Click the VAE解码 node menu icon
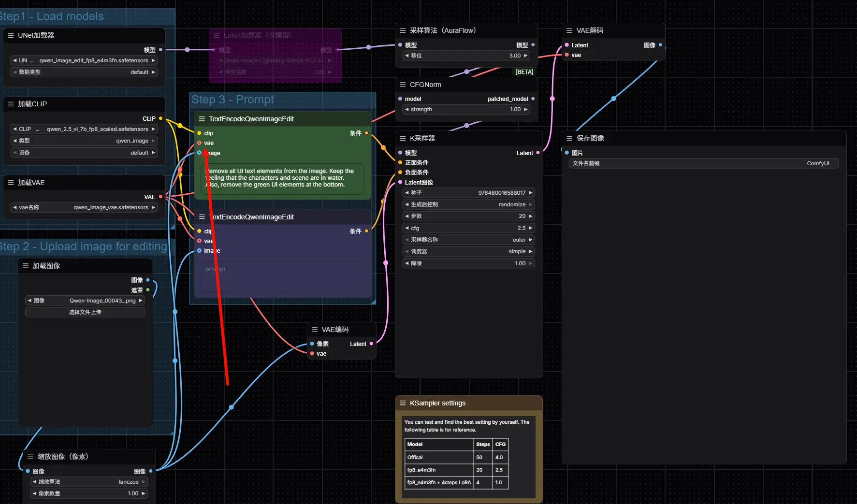Viewport: 857px width, 504px height. point(569,30)
